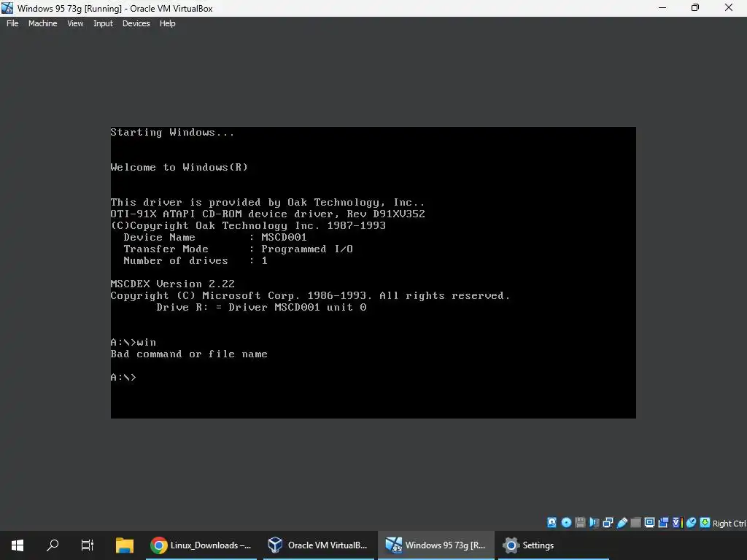Click the USB devices status icon

tap(622, 522)
